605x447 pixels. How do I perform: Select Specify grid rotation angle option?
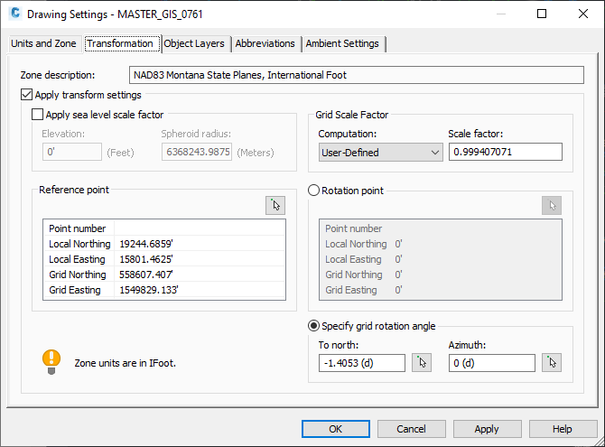point(314,326)
